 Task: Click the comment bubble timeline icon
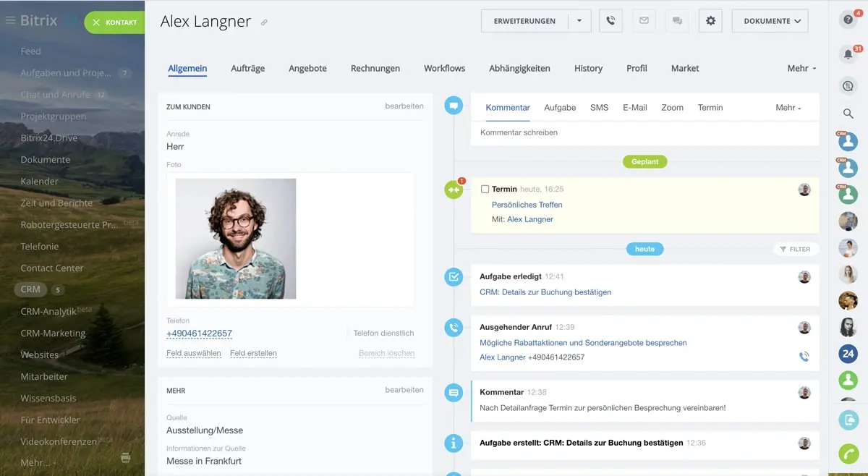pyautogui.click(x=454, y=106)
